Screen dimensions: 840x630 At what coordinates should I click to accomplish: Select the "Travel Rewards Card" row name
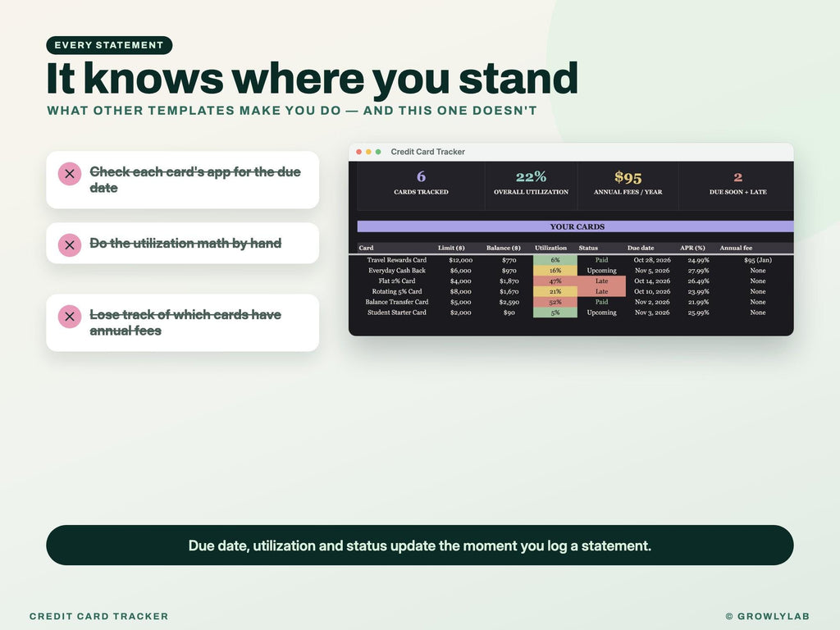click(397, 260)
